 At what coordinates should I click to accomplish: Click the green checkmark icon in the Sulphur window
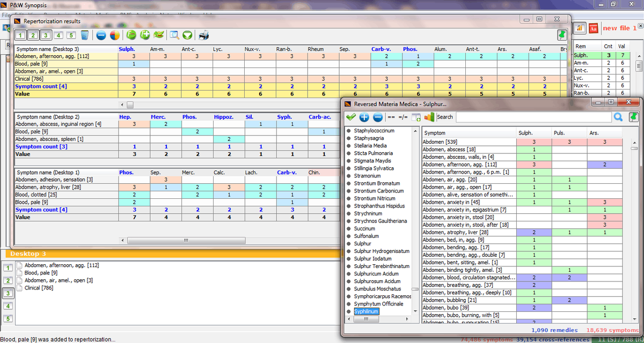click(350, 117)
